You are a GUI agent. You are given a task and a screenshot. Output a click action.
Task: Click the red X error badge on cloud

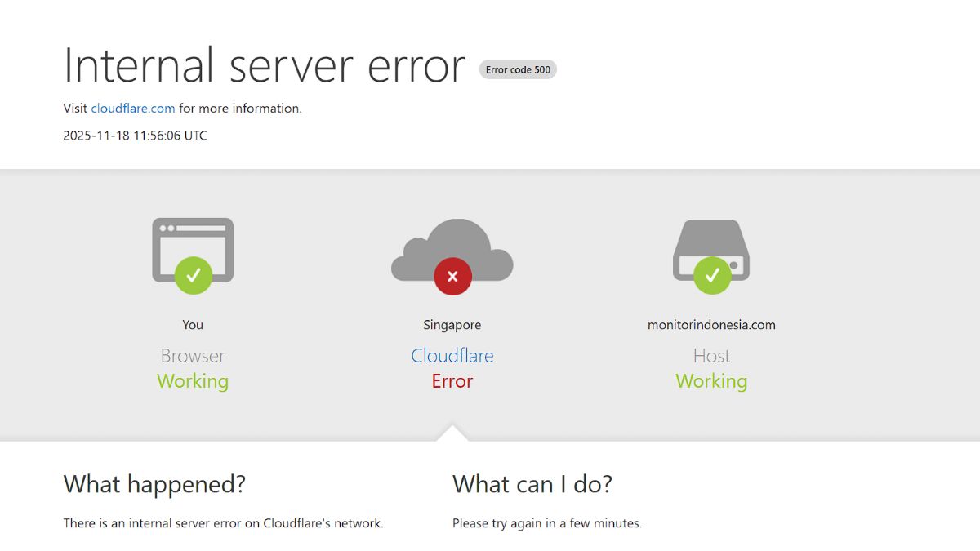tap(452, 276)
